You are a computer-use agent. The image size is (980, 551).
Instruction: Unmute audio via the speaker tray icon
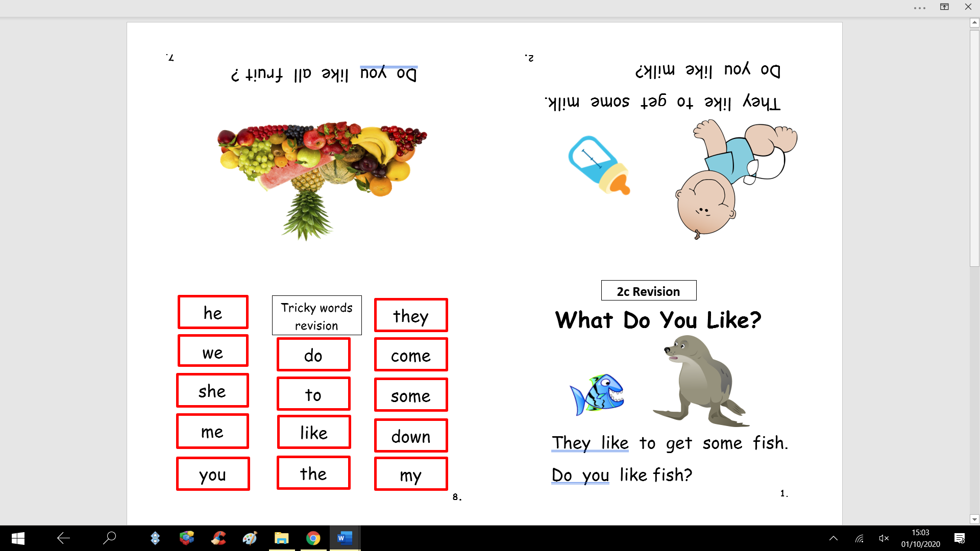[x=884, y=538]
